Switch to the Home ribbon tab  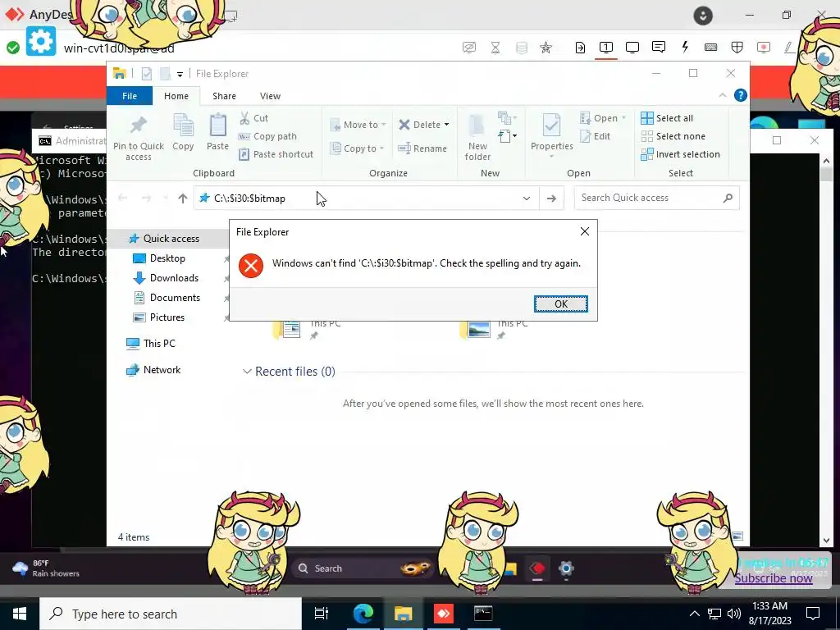pyautogui.click(x=176, y=96)
